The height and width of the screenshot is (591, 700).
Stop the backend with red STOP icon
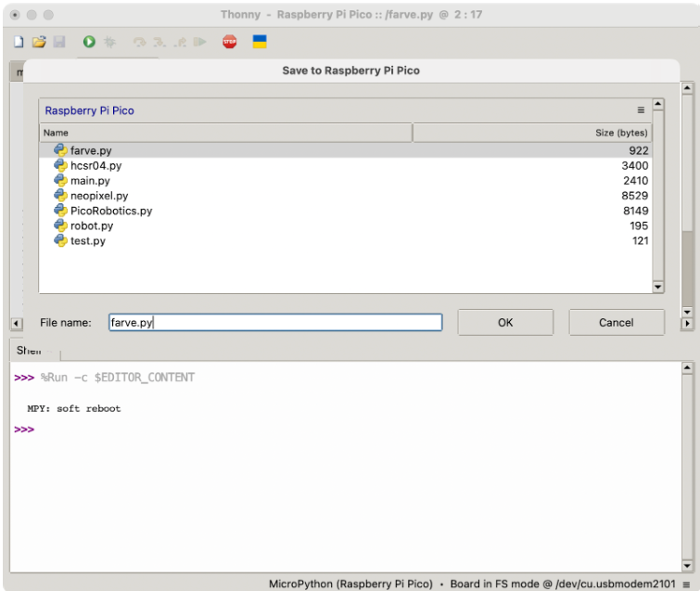[229, 42]
